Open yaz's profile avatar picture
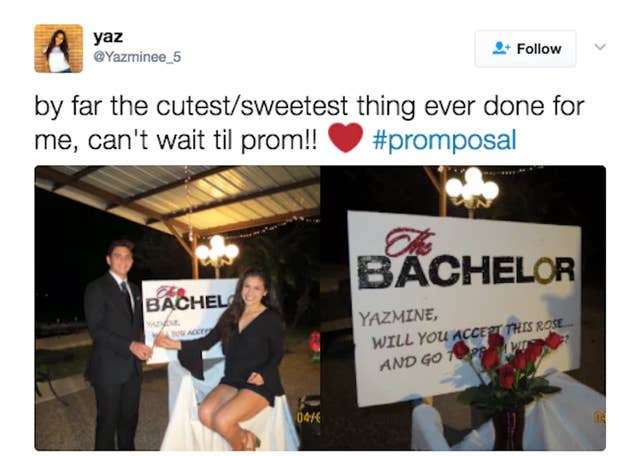 (59, 48)
